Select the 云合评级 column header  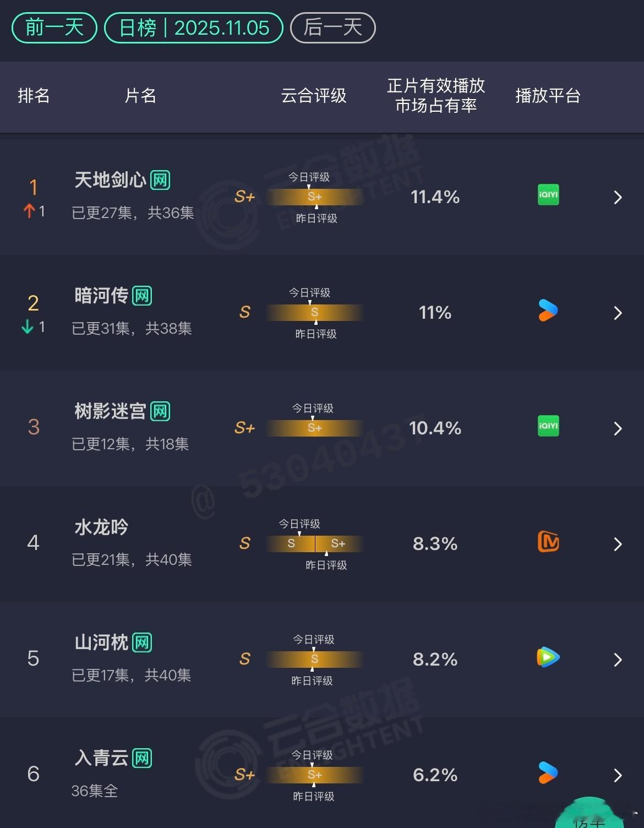coord(314,96)
